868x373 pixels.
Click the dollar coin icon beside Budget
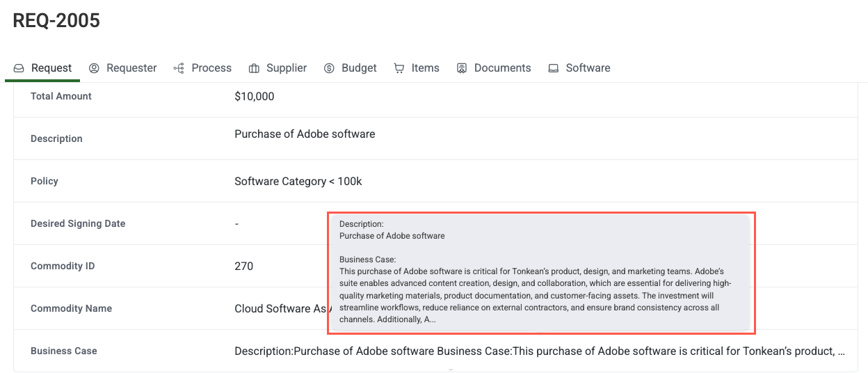pyautogui.click(x=329, y=68)
